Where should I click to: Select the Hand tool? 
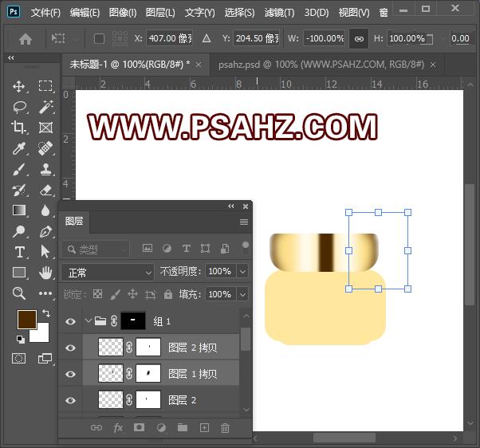[45, 273]
